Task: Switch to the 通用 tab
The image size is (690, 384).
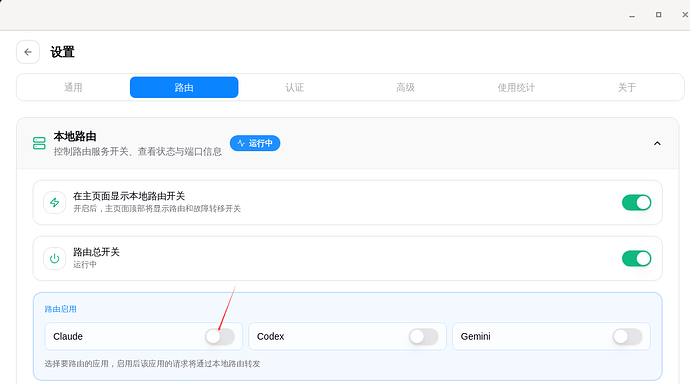Action: tap(73, 87)
